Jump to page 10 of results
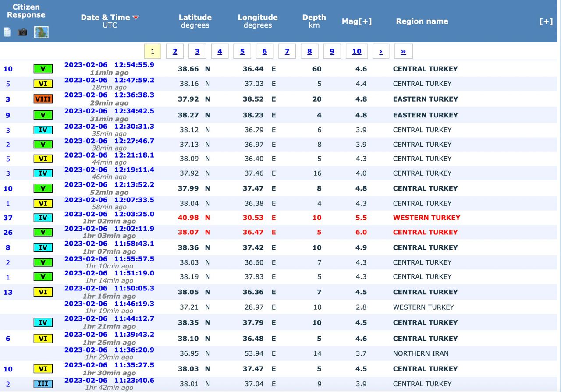This screenshot has width=561, height=392. (357, 51)
